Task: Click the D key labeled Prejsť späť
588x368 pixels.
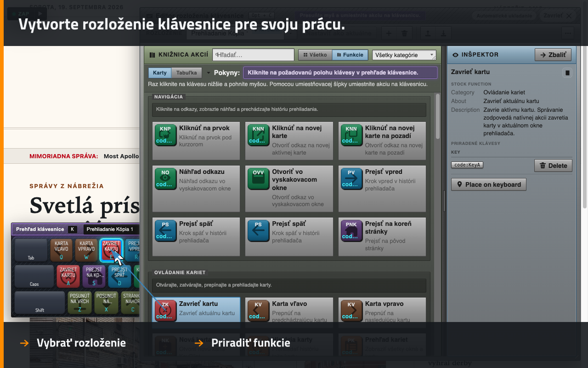Action: point(119,276)
